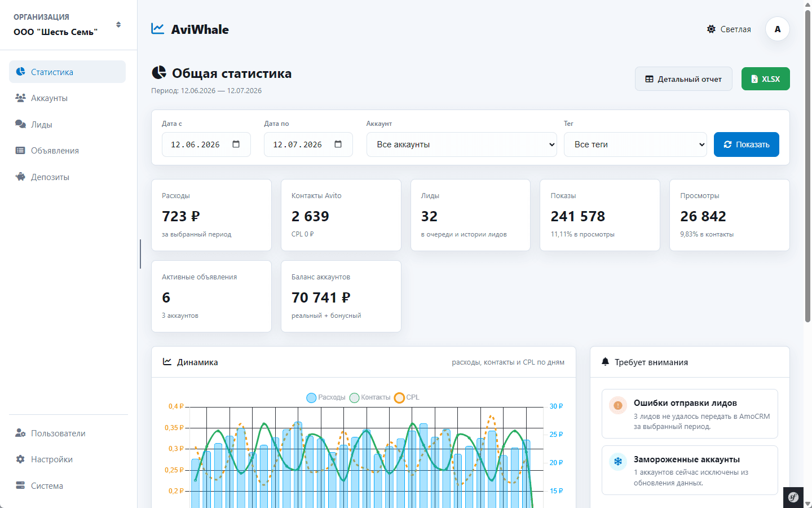The width and height of the screenshot is (812, 508).
Task: Toggle the Контакты series in chart legend
Action: pos(370,397)
